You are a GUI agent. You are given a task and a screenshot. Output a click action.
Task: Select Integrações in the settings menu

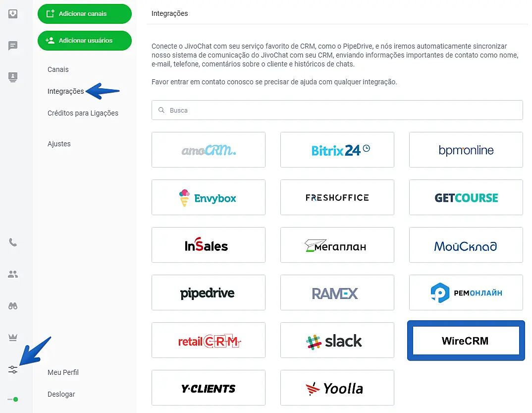click(65, 91)
